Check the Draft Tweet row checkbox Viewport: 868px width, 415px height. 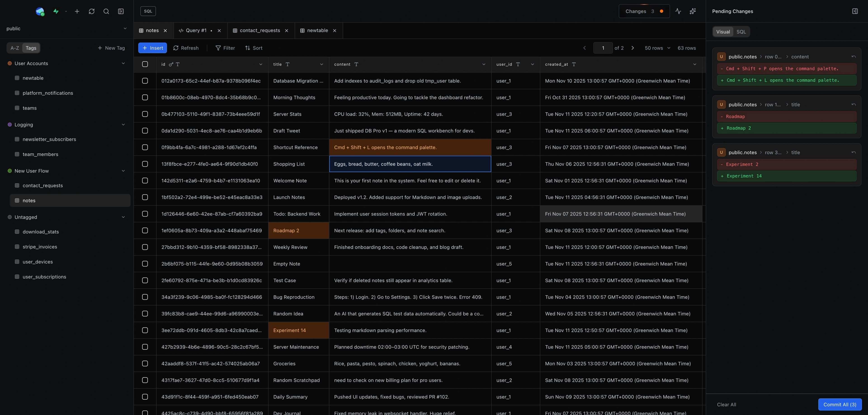point(145,131)
